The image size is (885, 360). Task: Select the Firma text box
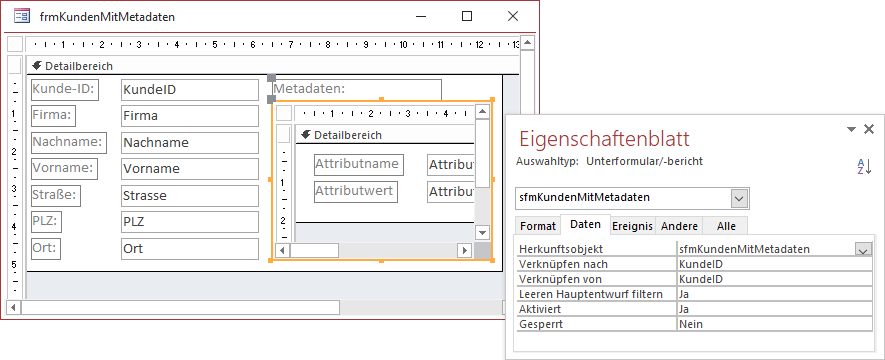coord(190,116)
